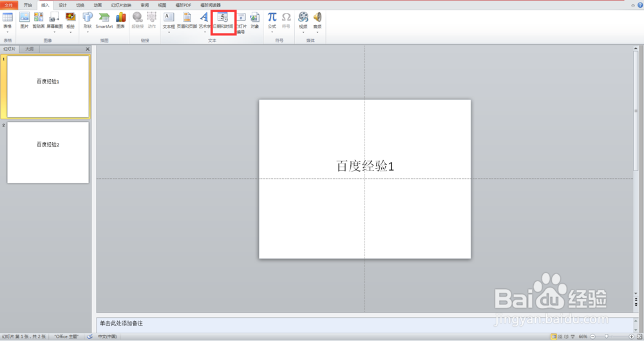Viewport: 644px width, 341px height.
Task: Open the 文件 File tab
Action: [x=8, y=5]
